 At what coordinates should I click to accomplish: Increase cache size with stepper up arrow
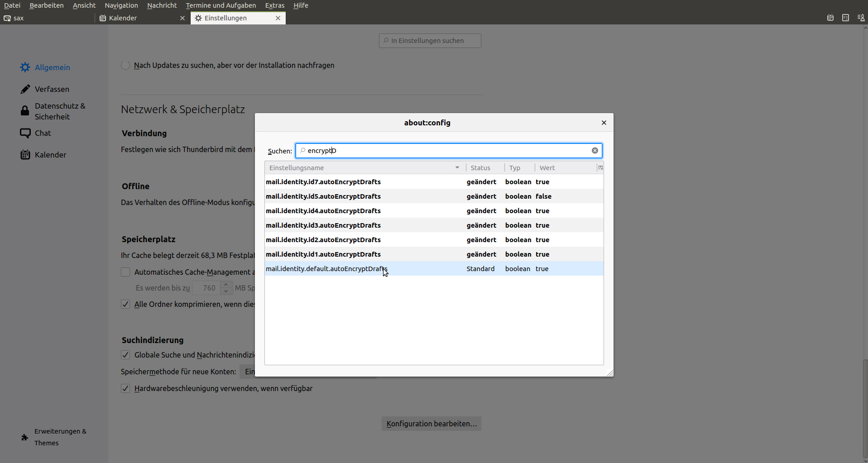click(x=226, y=285)
